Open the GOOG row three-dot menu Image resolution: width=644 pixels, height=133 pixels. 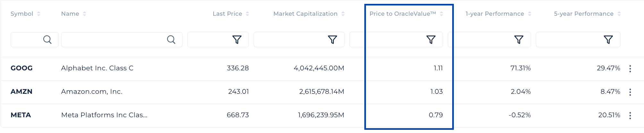[x=630, y=69]
